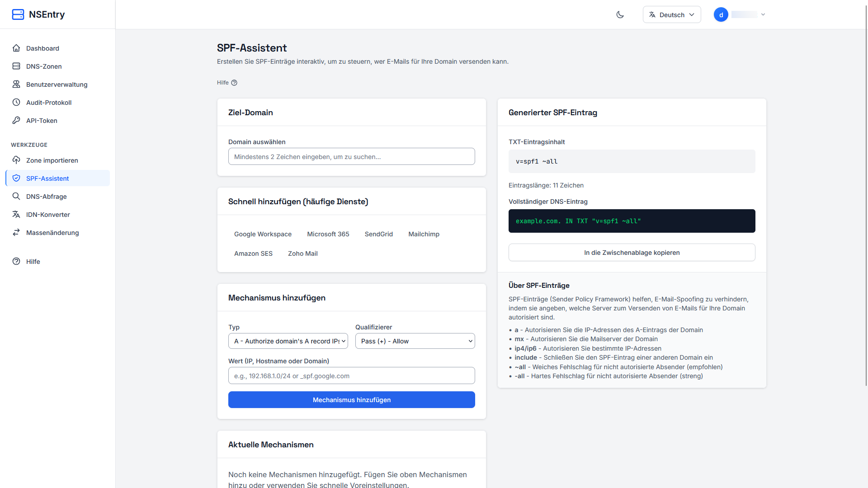Click the 'Ziel-Domain' card heading

[x=250, y=113]
